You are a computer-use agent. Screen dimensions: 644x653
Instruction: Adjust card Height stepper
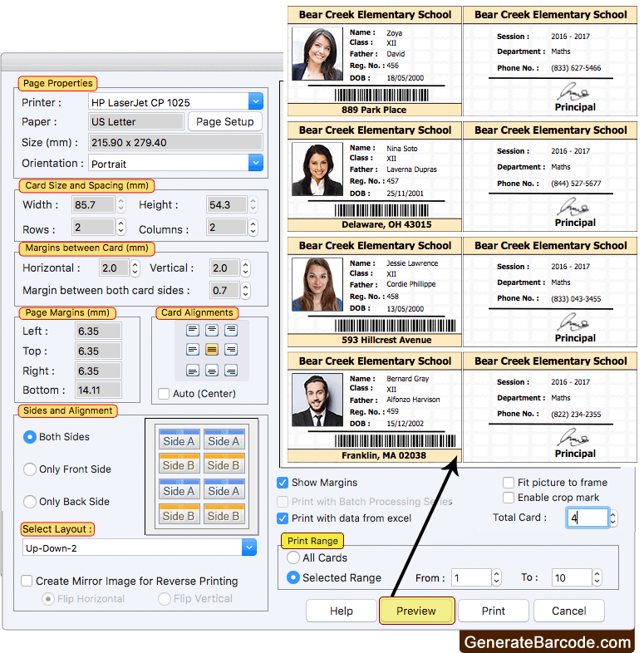253,204
